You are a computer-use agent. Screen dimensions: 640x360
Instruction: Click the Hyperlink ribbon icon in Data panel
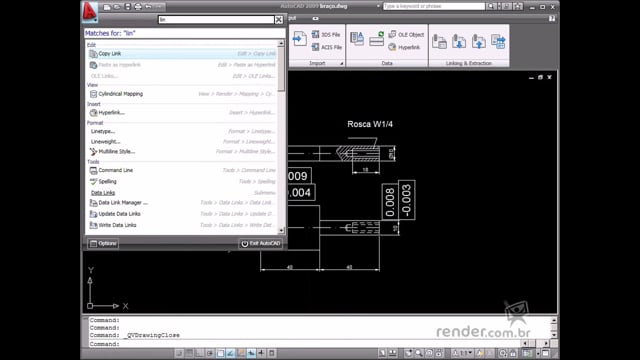point(392,47)
